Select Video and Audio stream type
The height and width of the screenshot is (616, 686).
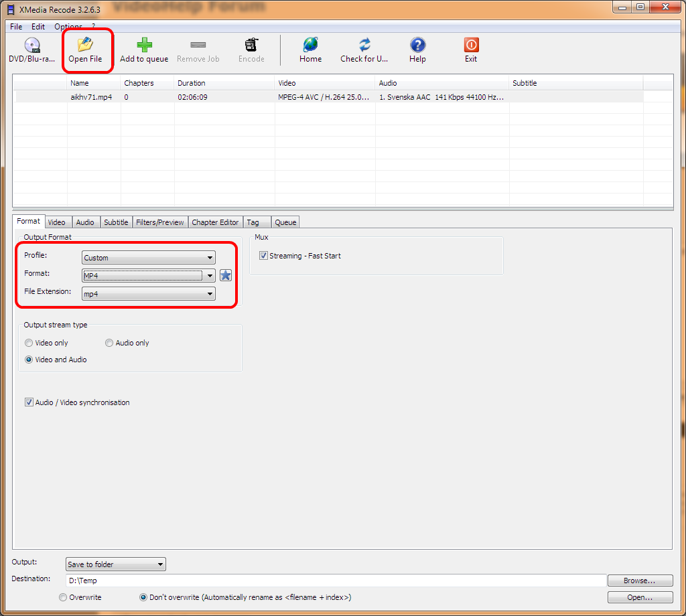(x=29, y=360)
